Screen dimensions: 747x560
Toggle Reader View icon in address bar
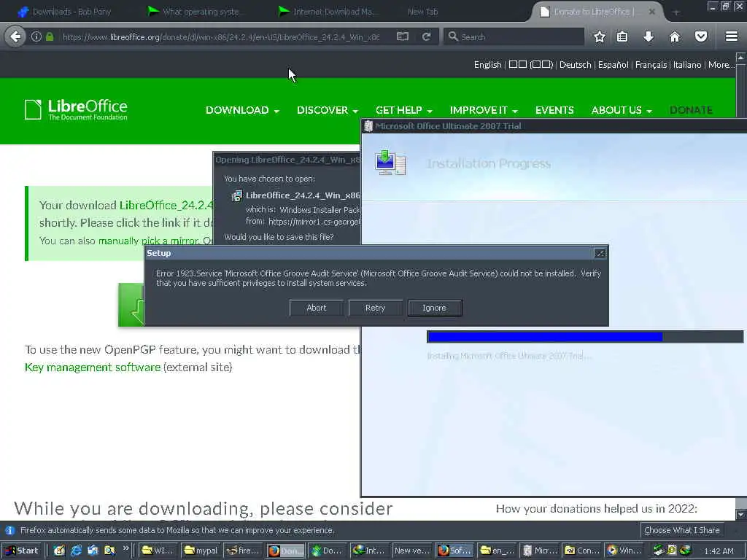click(x=403, y=36)
